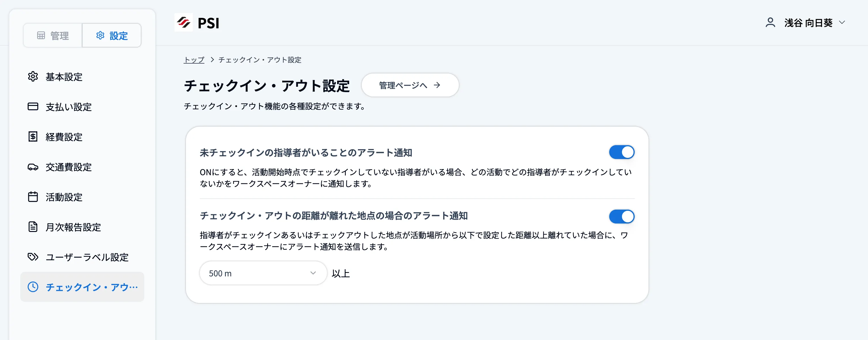Click the car icon next to 交通費設定
868x340 pixels.
[x=33, y=167]
